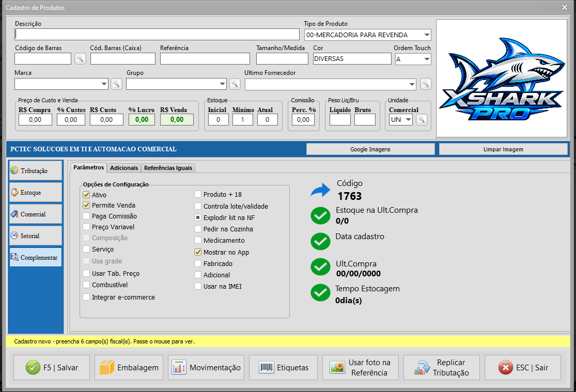Click the box icon on Embalagem
Viewport: 576px width, 392px height.
pyautogui.click(x=107, y=367)
